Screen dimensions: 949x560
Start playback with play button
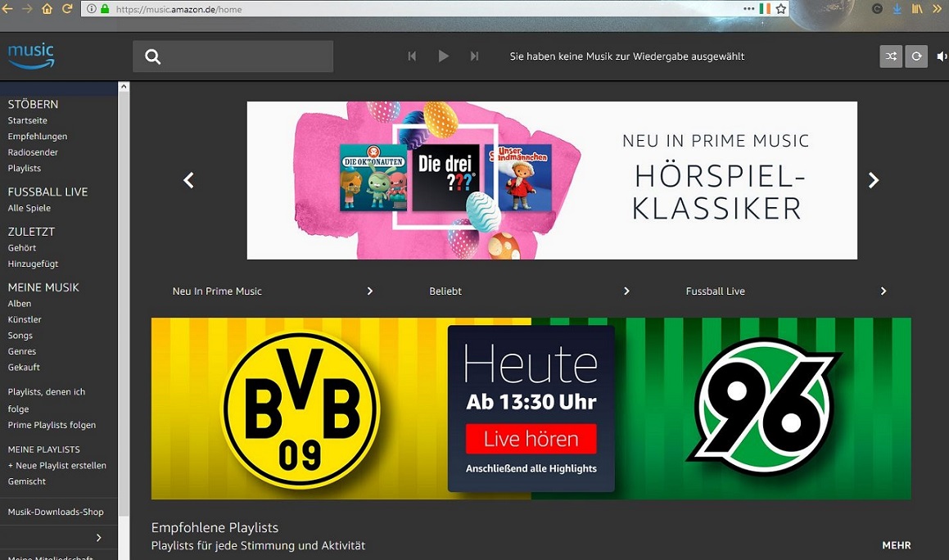[x=443, y=56]
